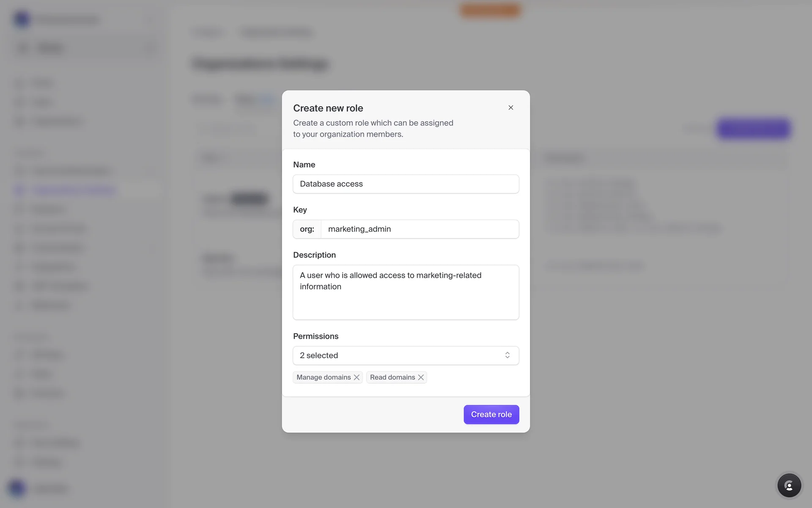Click the Create new role dialog title
The width and height of the screenshot is (812, 508).
[328, 108]
